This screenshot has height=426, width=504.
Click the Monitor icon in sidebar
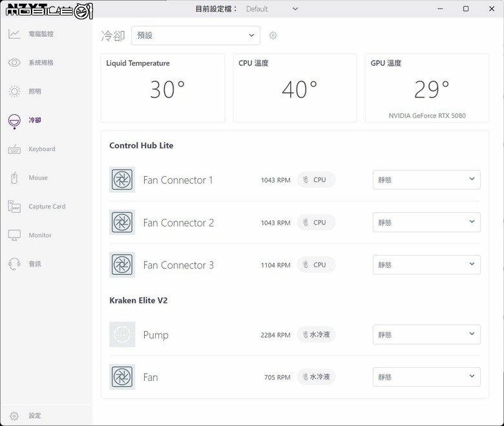[x=14, y=236]
